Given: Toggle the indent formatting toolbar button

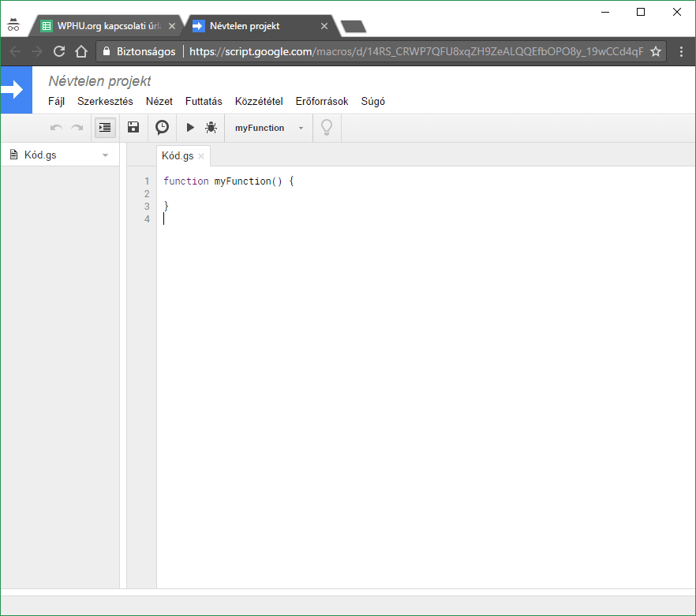Looking at the screenshot, I should point(105,128).
